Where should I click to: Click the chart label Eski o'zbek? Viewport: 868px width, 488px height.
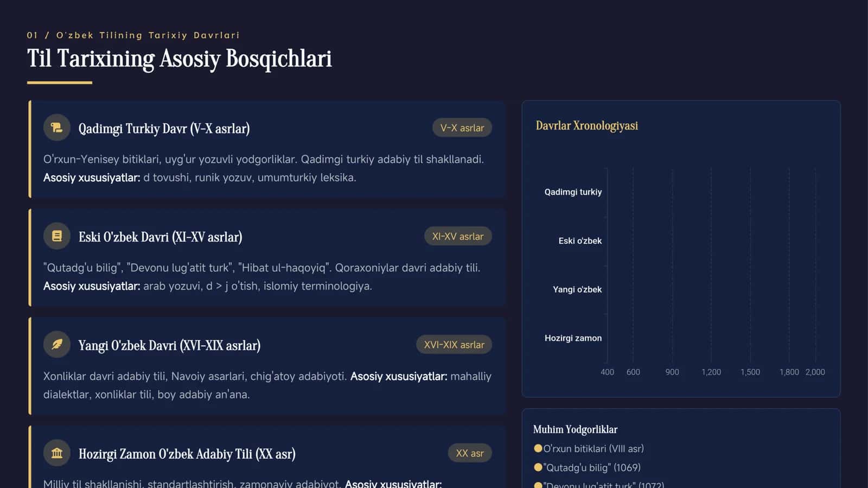[x=580, y=241]
